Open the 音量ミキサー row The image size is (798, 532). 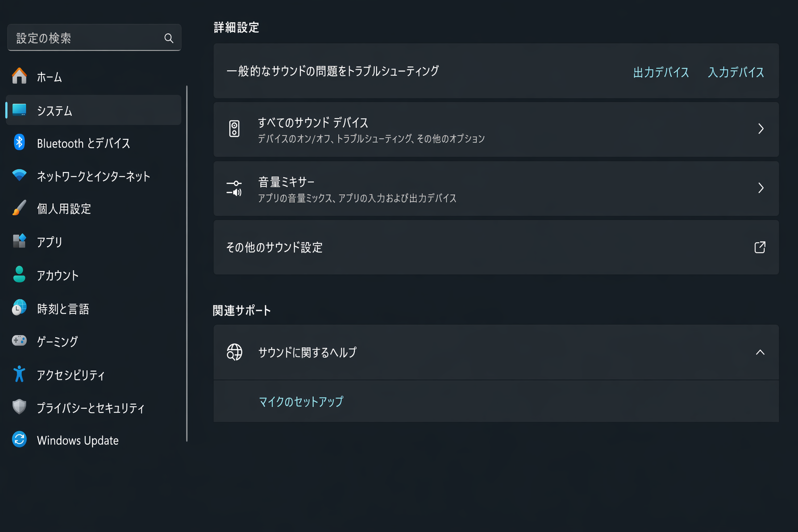[x=496, y=189]
